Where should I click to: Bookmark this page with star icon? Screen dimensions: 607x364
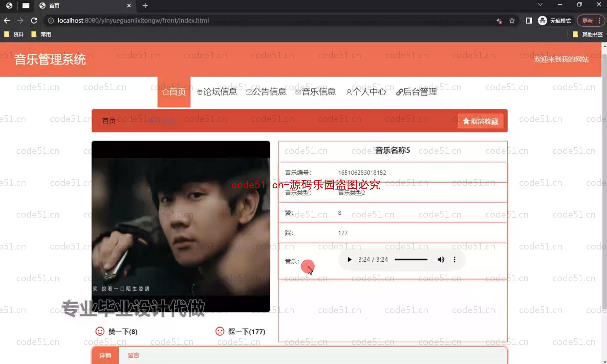click(512, 20)
